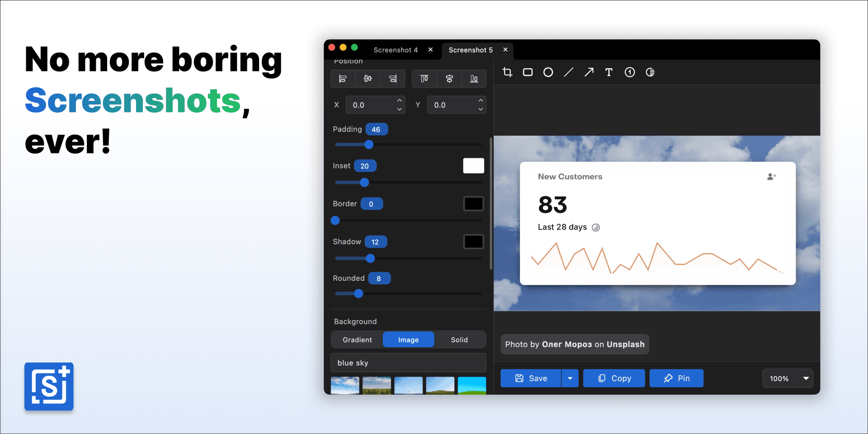Viewport: 868px width, 434px height.
Task: Copy the screenshot with the Copy button
Action: (614, 378)
